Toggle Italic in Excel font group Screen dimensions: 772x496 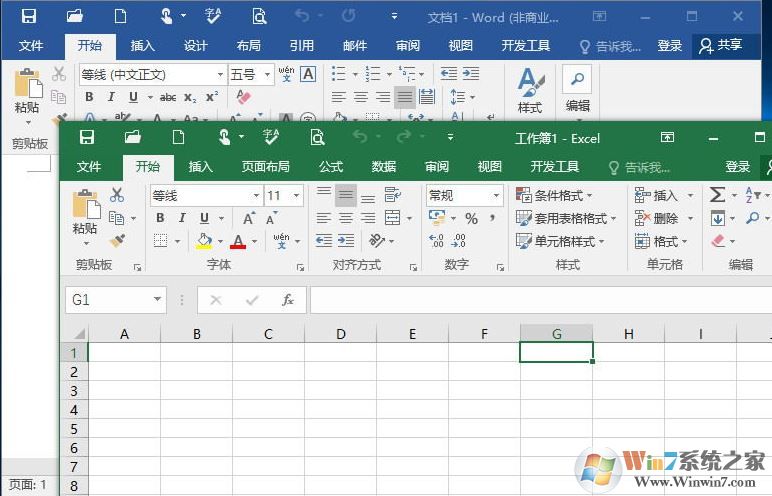click(x=182, y=218)
